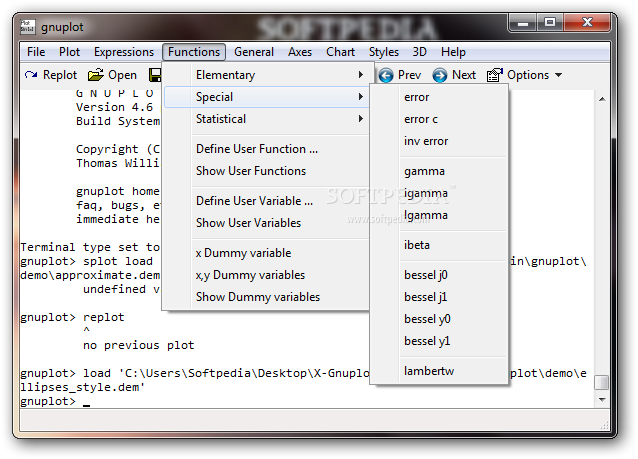
Task: Click the scrollbar up arrow
Action: coord(602,99)
